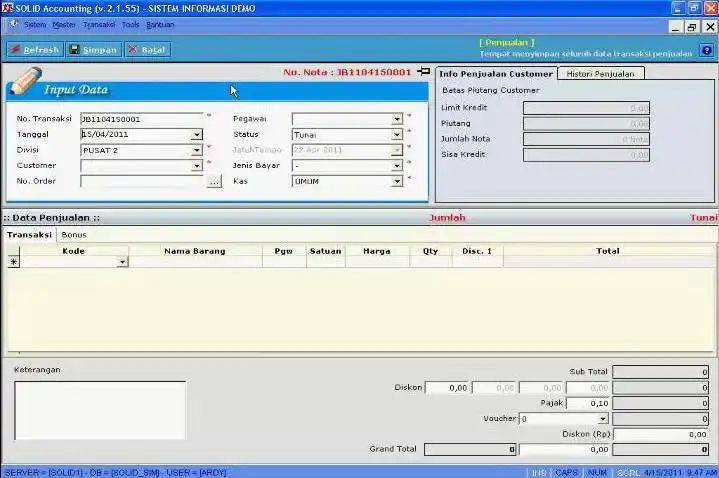Click the Simpan save button
719x478 pixels.
94,50
